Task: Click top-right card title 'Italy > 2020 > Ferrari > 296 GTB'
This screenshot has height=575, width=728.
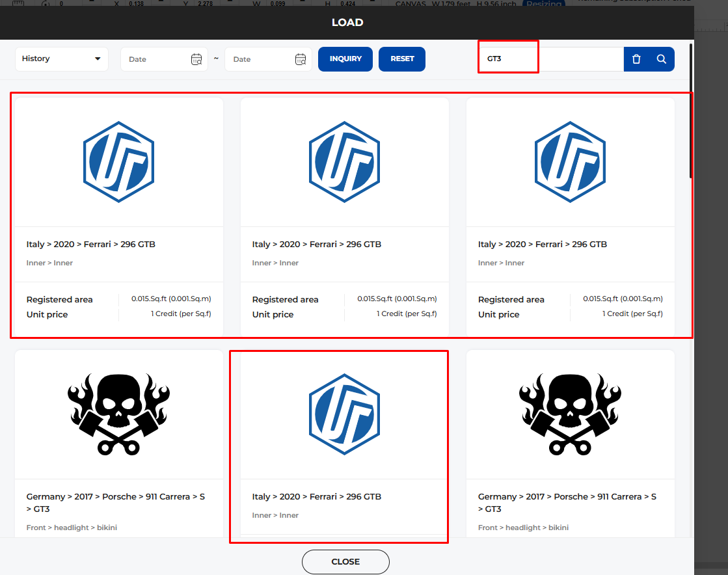Action: [543, 244]
